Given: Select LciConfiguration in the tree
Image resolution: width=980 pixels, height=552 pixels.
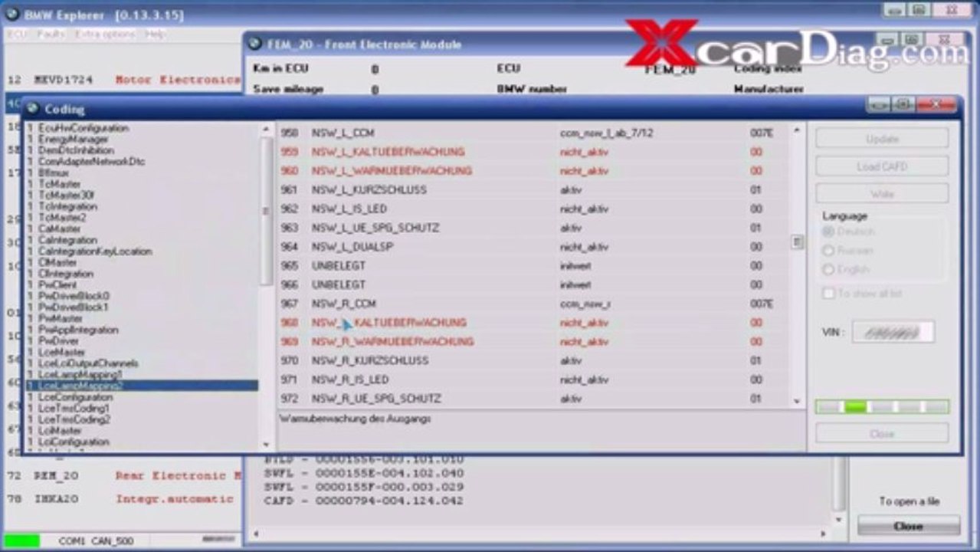Looking at the screenshot, I should (x=74, y=442).
